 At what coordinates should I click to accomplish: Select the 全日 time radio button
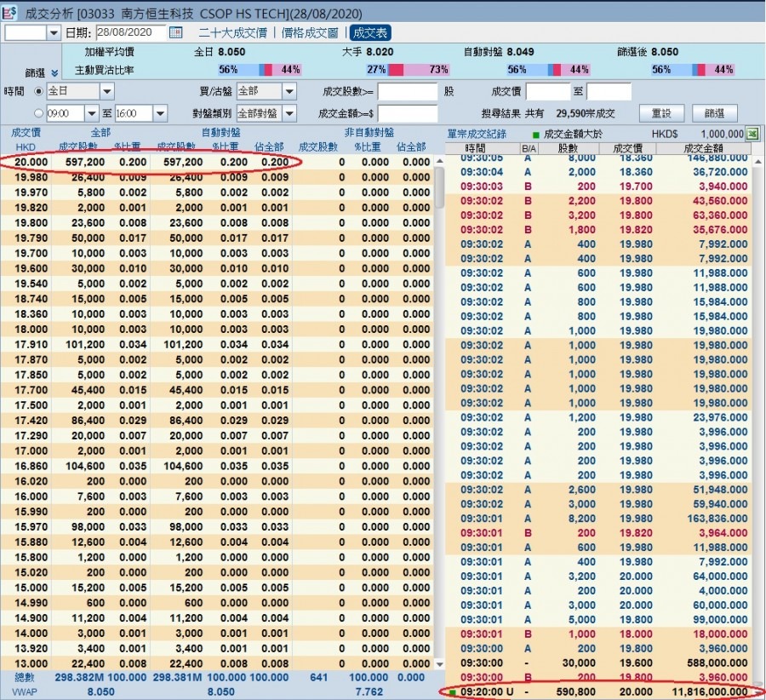tap(38, 91)
